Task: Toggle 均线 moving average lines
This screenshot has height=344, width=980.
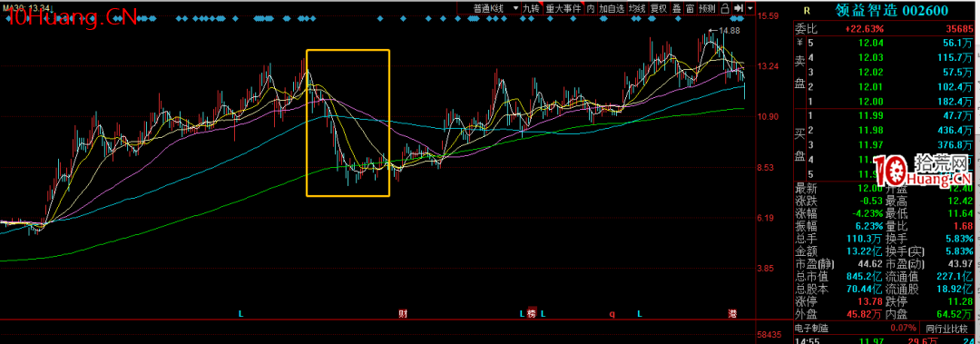Action: click(x=638, y=8)
